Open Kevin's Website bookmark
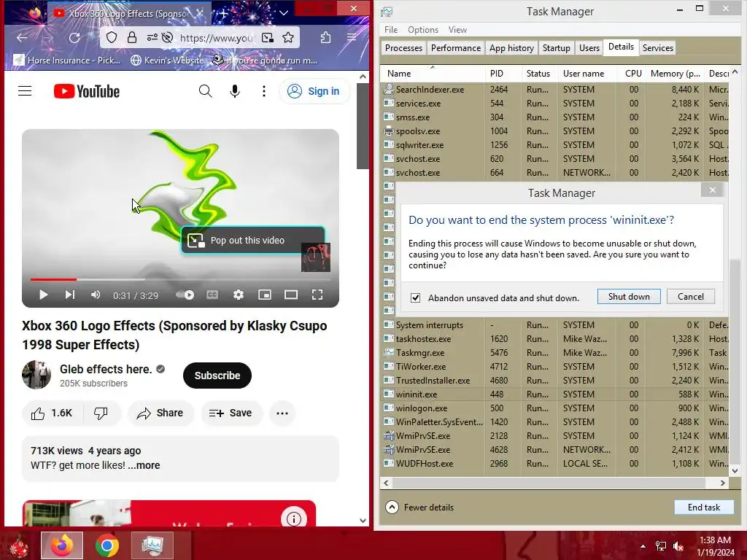This screenshot has height=560, width=747. [x=168, y=60]
